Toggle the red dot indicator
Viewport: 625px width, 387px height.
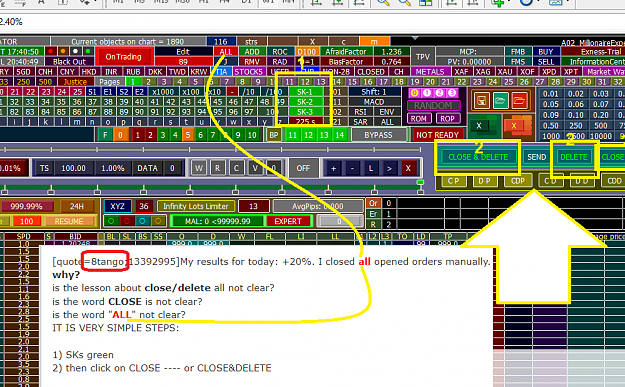[x=50, y=51]
